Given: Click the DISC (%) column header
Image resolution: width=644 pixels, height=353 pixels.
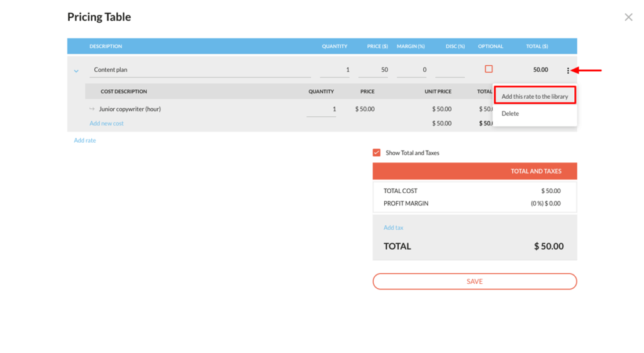Looking at the screenshot, I should coord(455,47).
